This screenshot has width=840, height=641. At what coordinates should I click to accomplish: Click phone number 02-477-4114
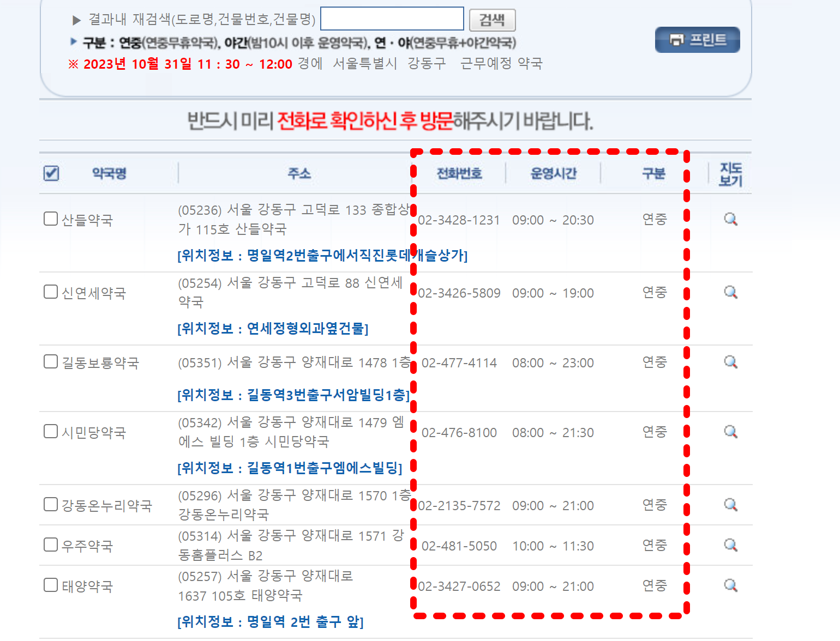459,363
